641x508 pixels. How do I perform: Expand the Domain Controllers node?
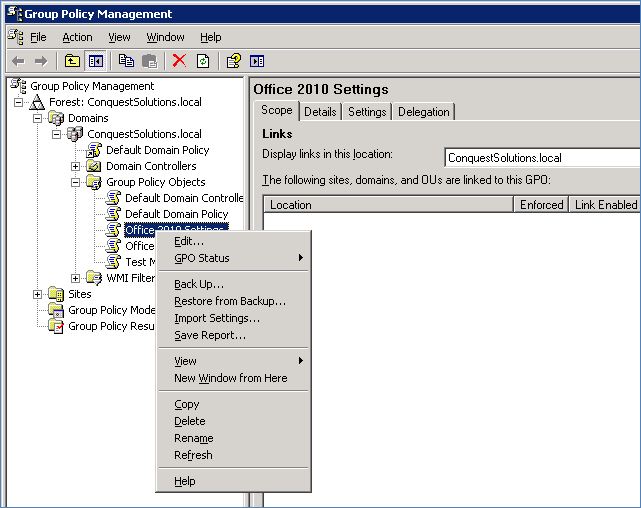coord(75,166)
